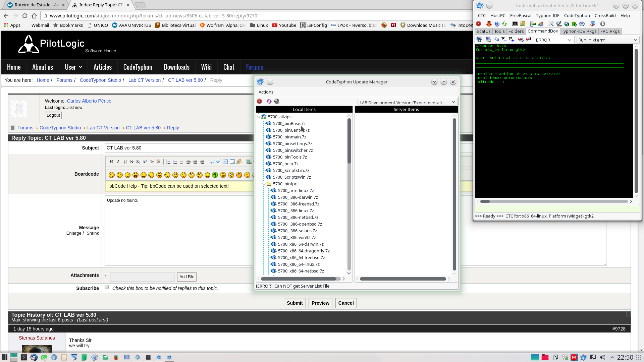Click the broom clean icon in CodeTyphon Center toolbar
This screenshot has height=362, width=644.
tap(541, 24)
